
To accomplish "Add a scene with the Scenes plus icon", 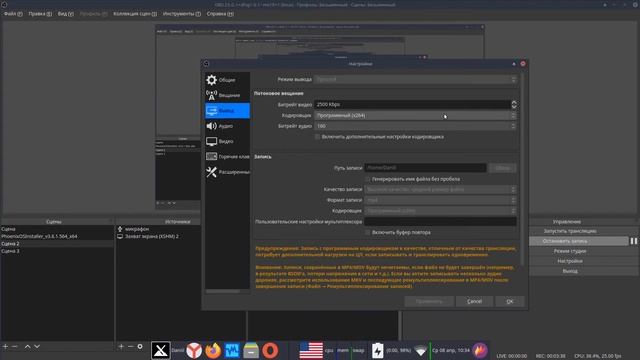I will pos(5,347).
